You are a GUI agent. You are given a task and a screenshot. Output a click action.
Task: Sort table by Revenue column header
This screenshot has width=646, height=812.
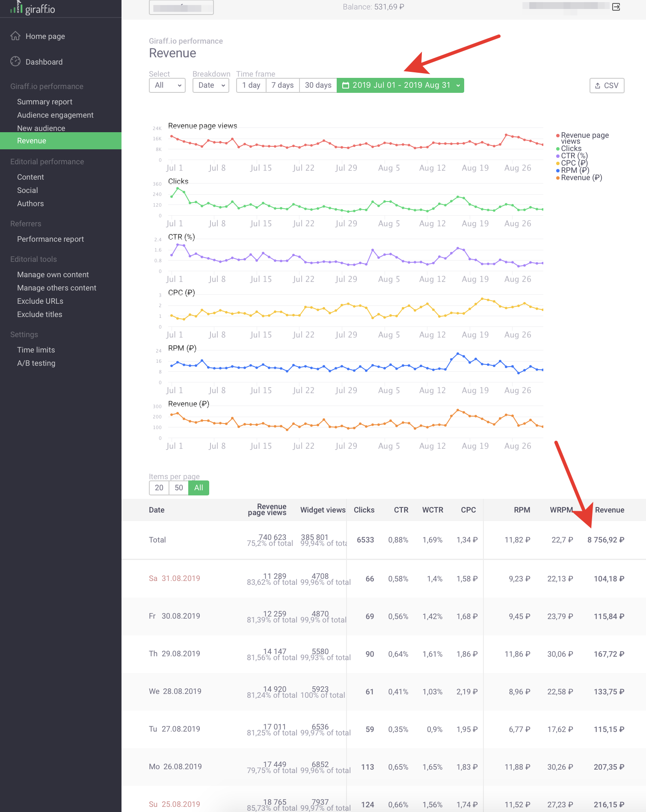click(610, 510)
